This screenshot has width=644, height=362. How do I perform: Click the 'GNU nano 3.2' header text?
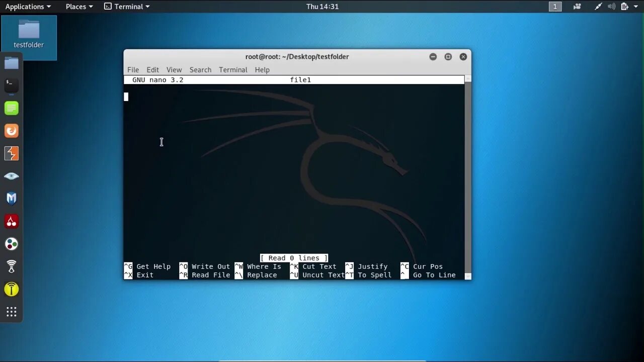tap(157, 80)
